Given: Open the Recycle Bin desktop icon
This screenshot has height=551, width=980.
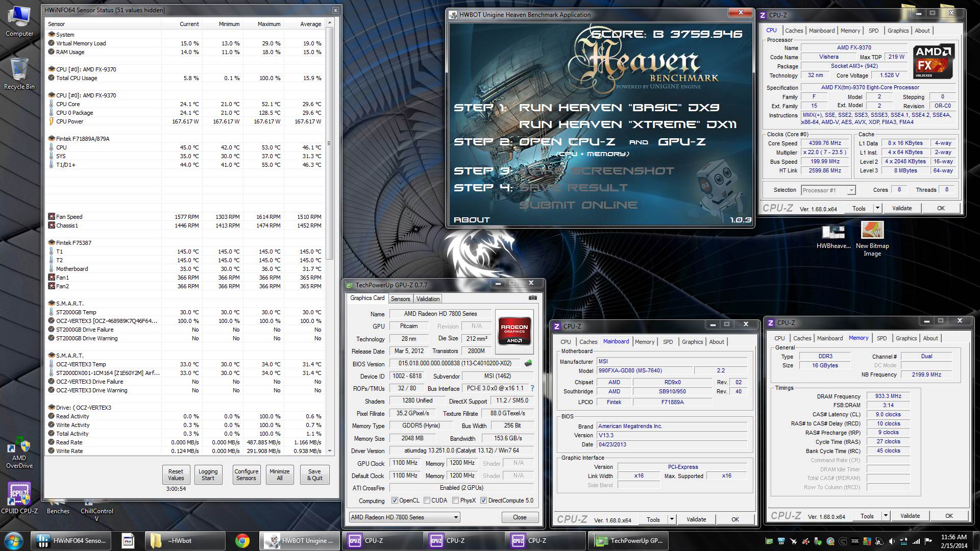Looking at the screenshot, I should 19,74.
